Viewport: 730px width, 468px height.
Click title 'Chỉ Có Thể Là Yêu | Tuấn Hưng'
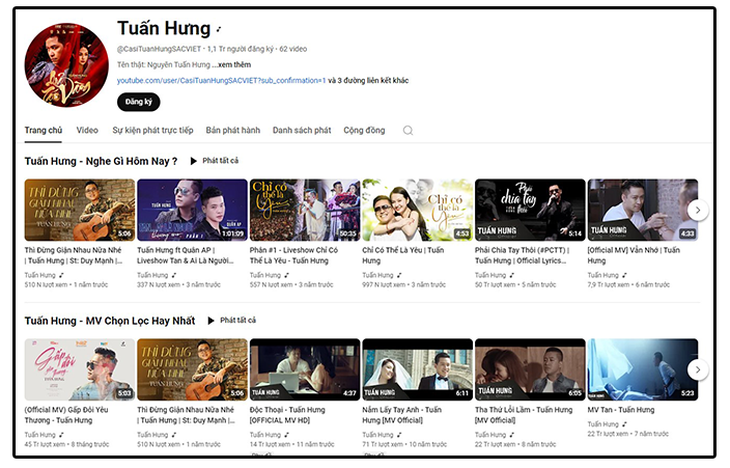coord(403,256)
